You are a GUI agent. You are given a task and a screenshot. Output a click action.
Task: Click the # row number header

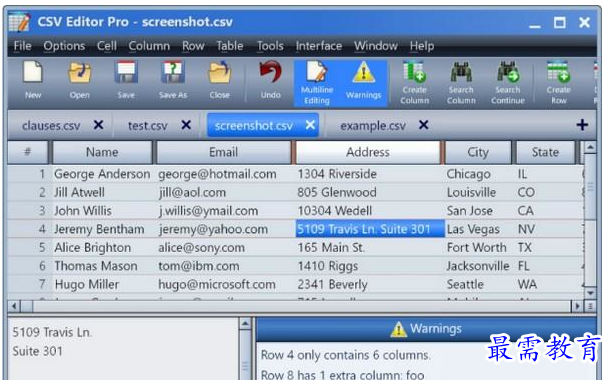(28, 152)
